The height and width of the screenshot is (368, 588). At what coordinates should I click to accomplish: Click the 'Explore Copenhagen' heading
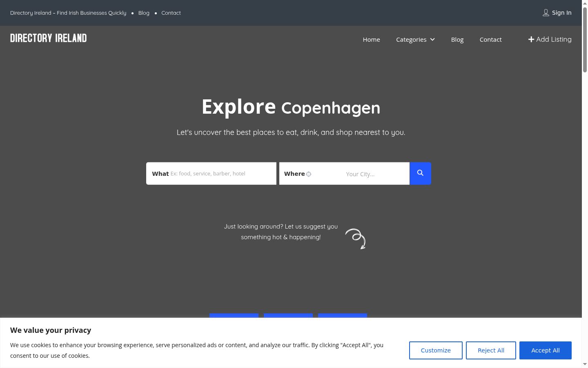pos(291,107)
